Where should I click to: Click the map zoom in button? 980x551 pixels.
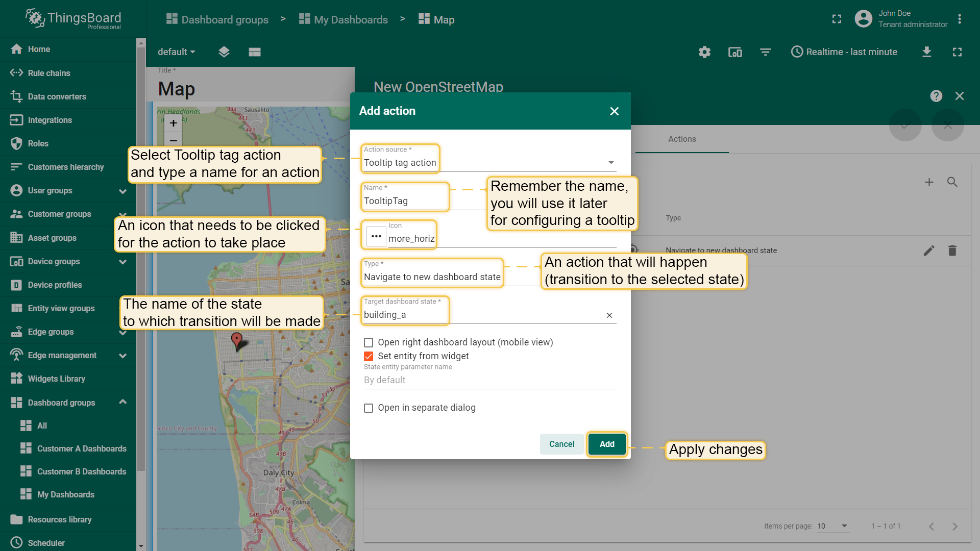tap(174, 123)
